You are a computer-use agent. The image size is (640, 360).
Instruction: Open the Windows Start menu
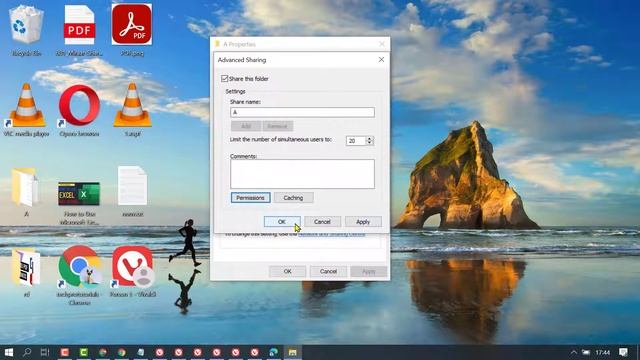9,352
